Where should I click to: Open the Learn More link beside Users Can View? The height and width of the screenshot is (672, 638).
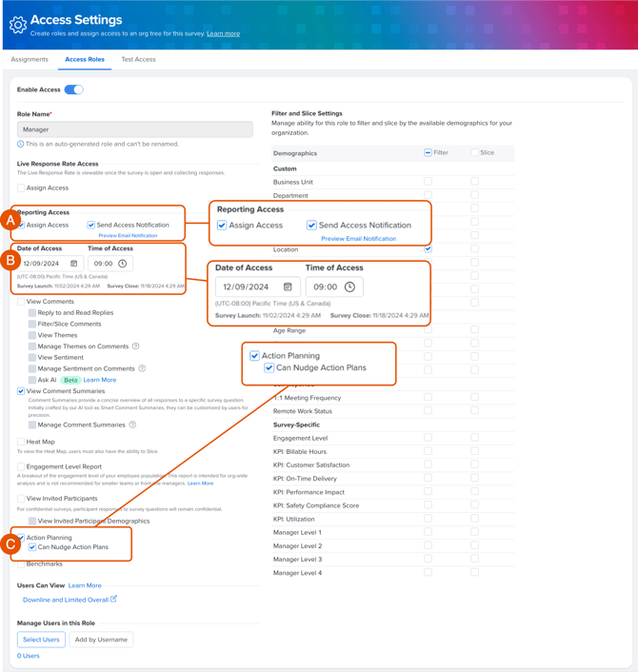pos(85,585)
